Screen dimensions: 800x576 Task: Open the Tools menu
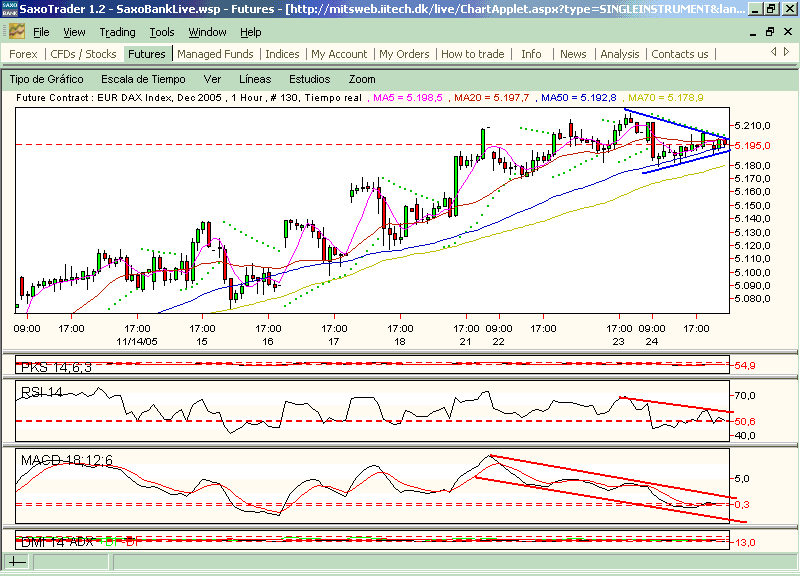162,32
